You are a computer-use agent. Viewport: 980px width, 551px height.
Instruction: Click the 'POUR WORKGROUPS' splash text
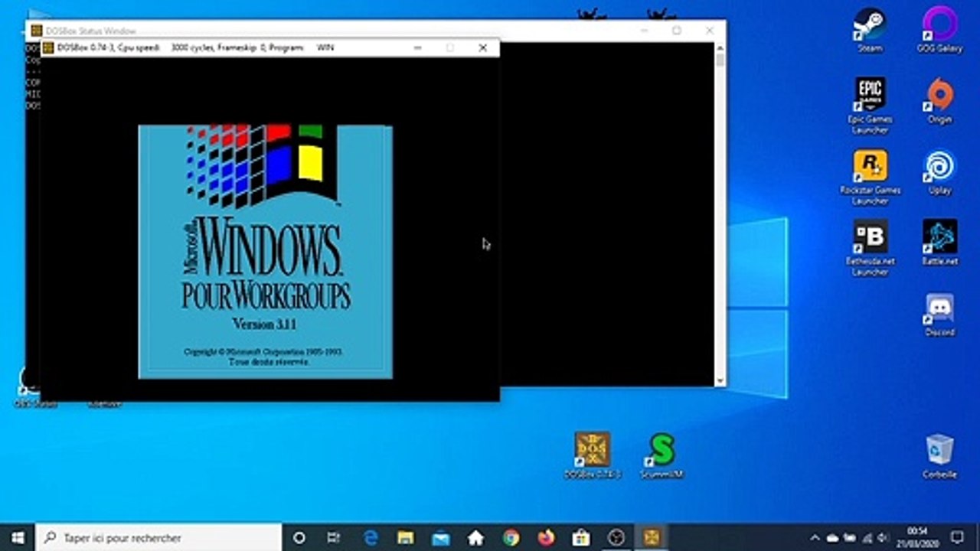click(x=266, y=295)
